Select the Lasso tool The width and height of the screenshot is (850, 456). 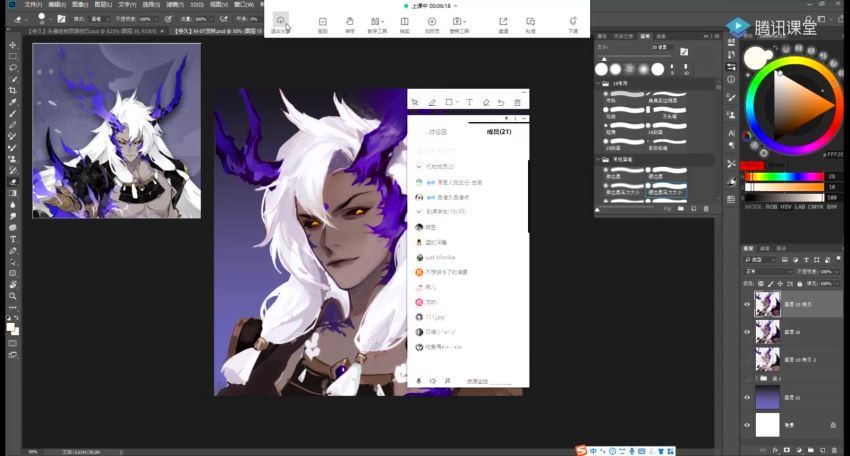12,68
